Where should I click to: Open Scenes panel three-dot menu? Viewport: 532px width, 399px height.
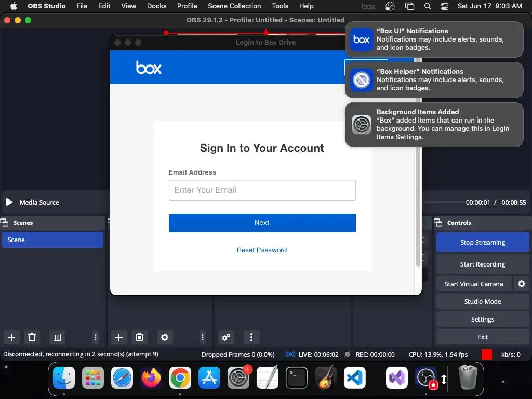pos(96,337)
